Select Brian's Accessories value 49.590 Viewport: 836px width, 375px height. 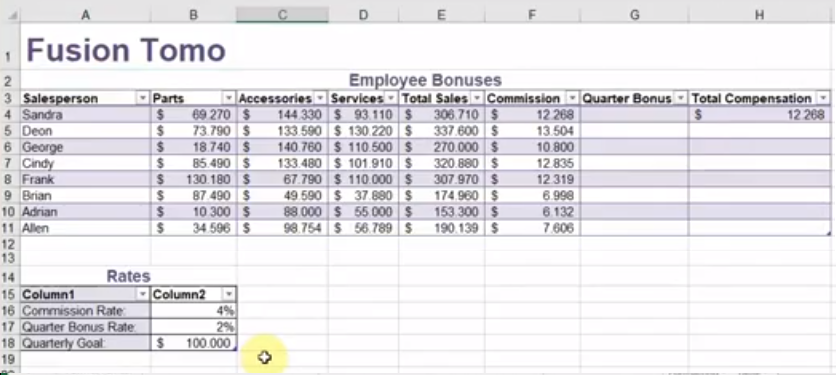(x=283, y=196)
